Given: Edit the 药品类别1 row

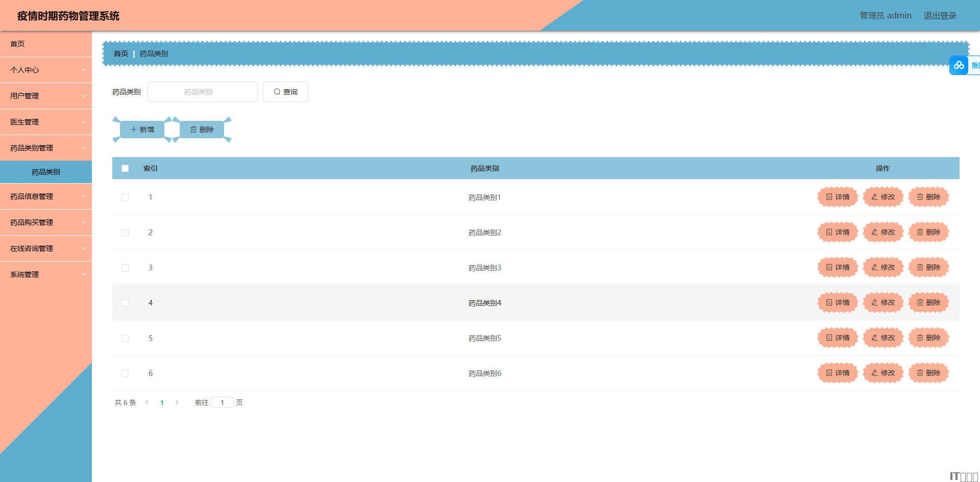Looking at the screenshot, I should pos(883,197).
